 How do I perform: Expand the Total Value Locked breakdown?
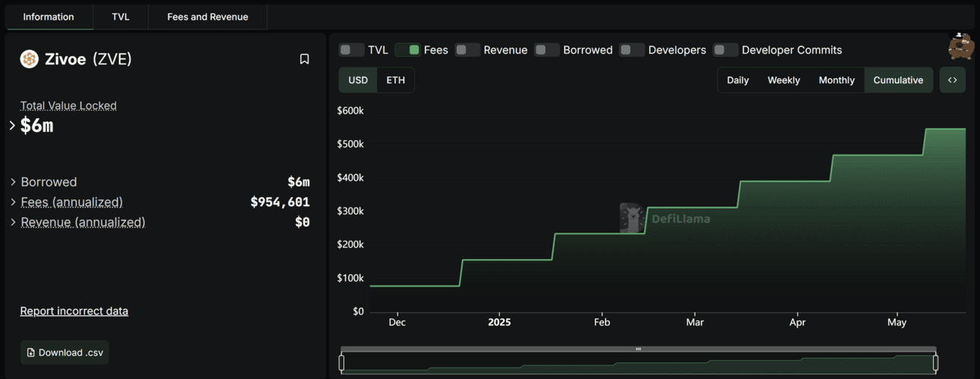pos(12,126)
